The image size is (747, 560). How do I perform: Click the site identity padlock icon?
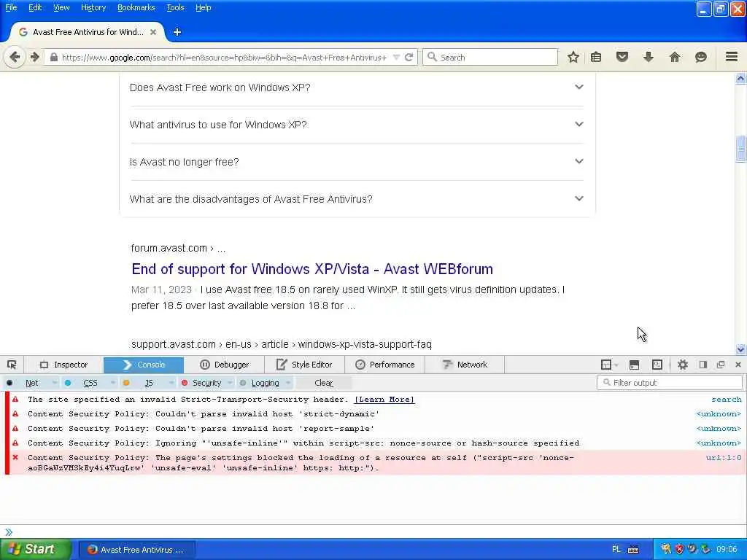point(54,57)
